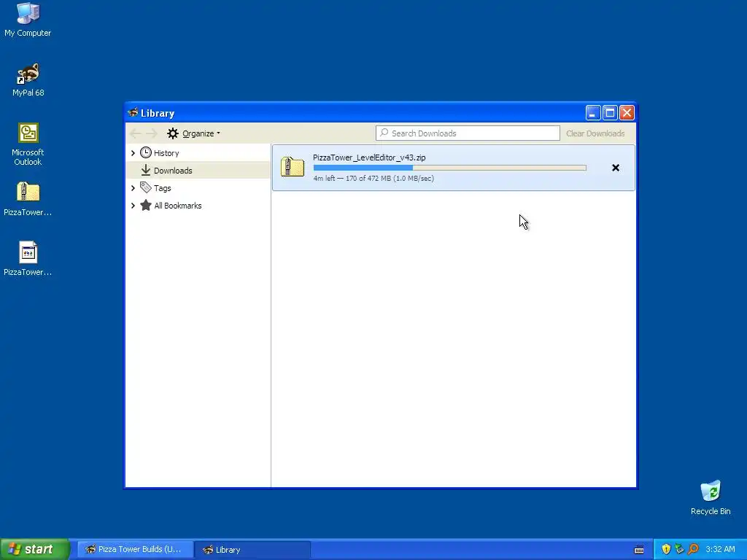Maximize the Library window
747x560 pixels.
click(610, 113)
